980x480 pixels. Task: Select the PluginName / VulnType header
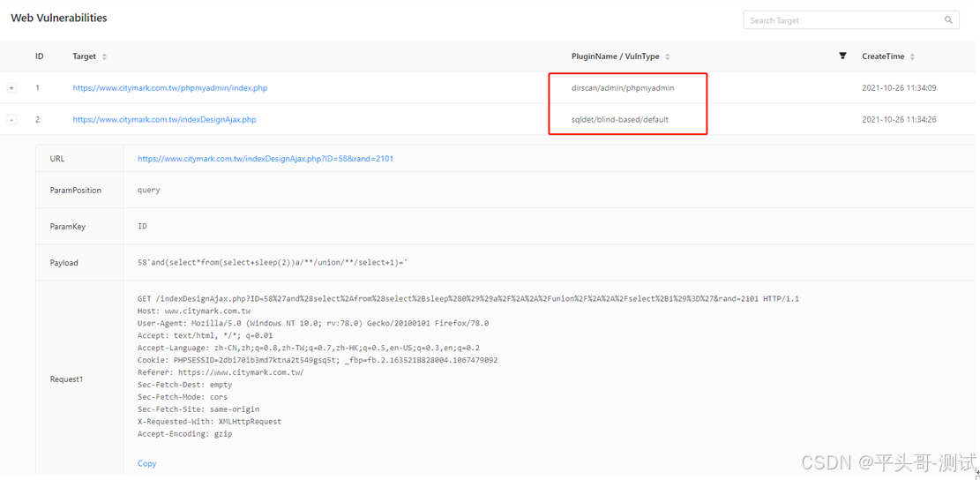point(615,56)
